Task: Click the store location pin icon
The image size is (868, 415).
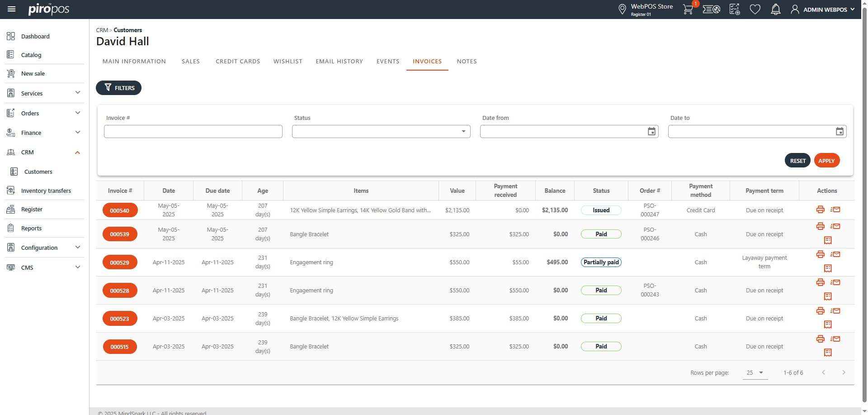Action: pyautogui.click(x=622, y=9)
